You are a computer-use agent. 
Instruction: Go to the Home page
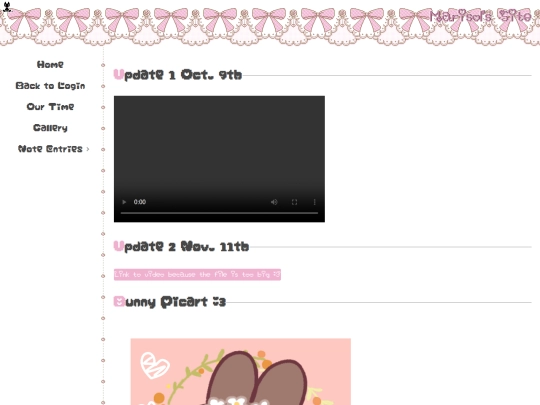coord(50,64)
